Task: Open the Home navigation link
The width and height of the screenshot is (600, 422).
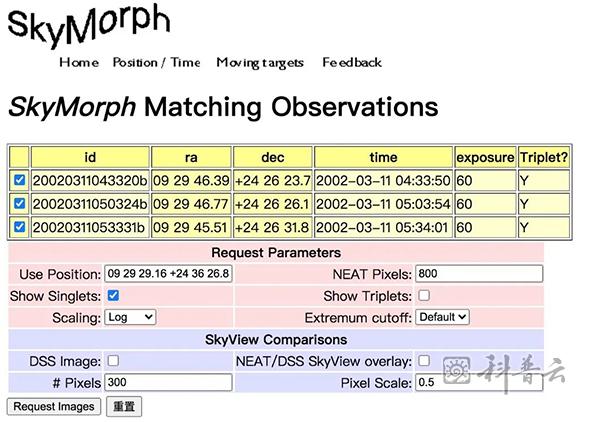Action: point(79,62)
